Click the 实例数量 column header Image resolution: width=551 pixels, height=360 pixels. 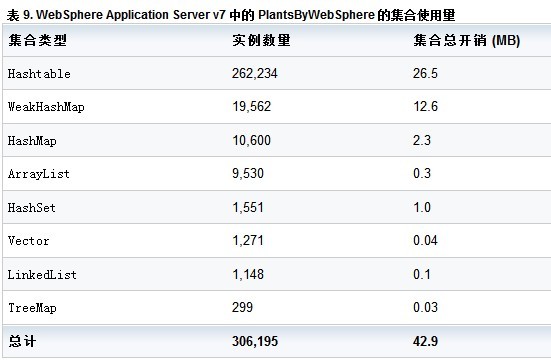[261, 40]
